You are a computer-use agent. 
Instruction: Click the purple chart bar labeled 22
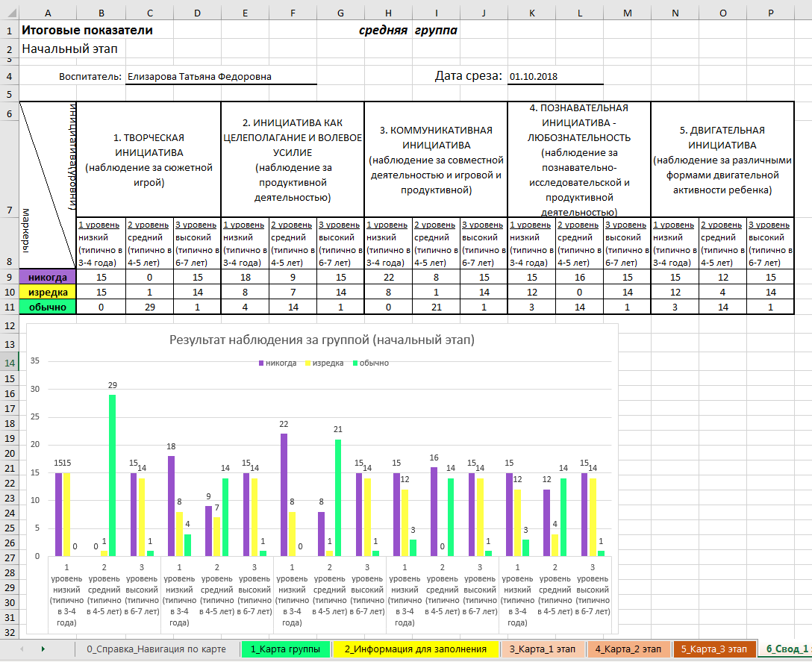click(x=284, y=495)
